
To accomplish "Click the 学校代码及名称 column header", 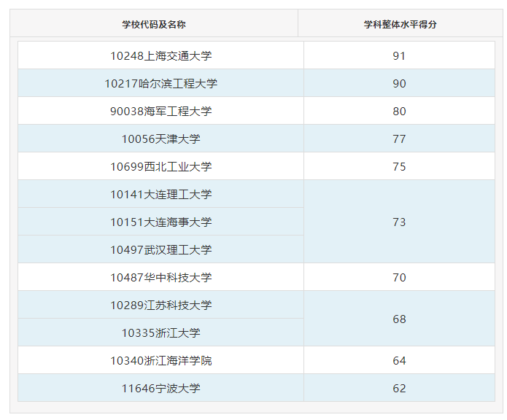I will pyautogui.click(x=154, y=24).
